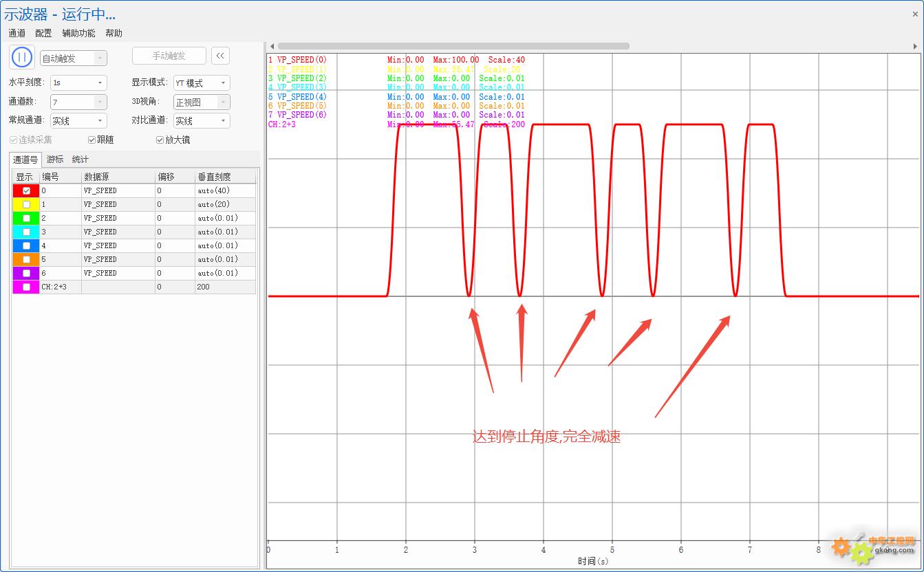Click the scrollbar right arrow above chart
The image size is (924, 572).
[x=915, y=46]
